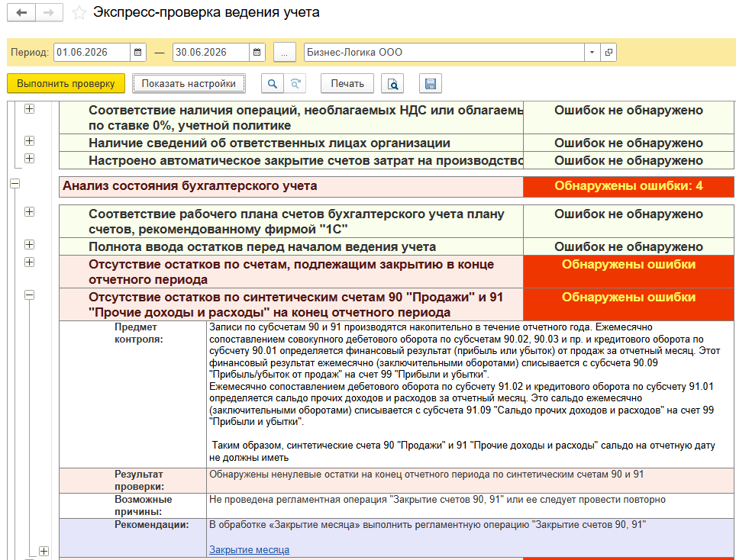Open calendar for start date 01.06.2026
The height and width of the screenshot is (560, 736).
tap(138, 52)
